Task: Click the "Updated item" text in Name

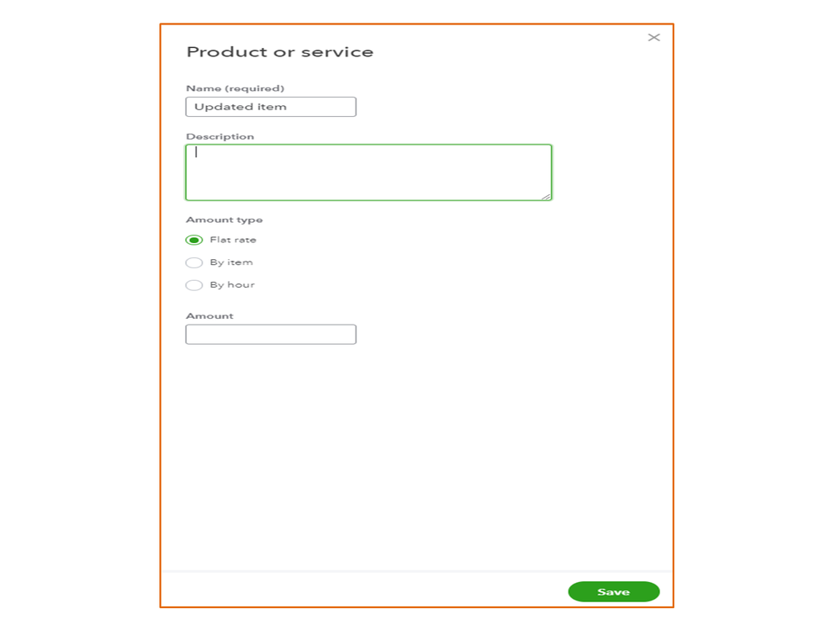Action: click(240, 107)
